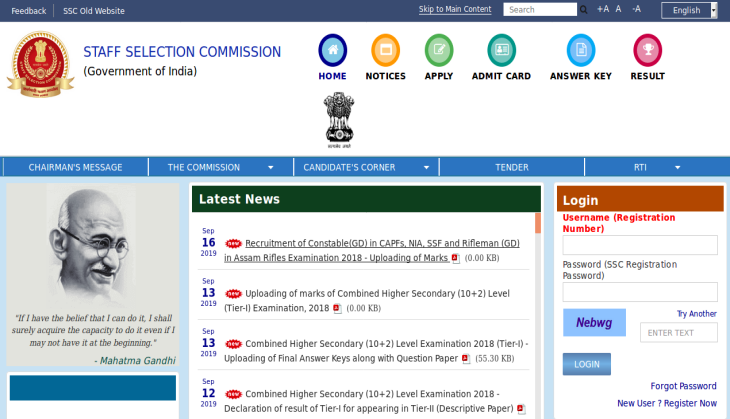Click the LOGIN button
This screenshot has width=730, height=419.
587,364
